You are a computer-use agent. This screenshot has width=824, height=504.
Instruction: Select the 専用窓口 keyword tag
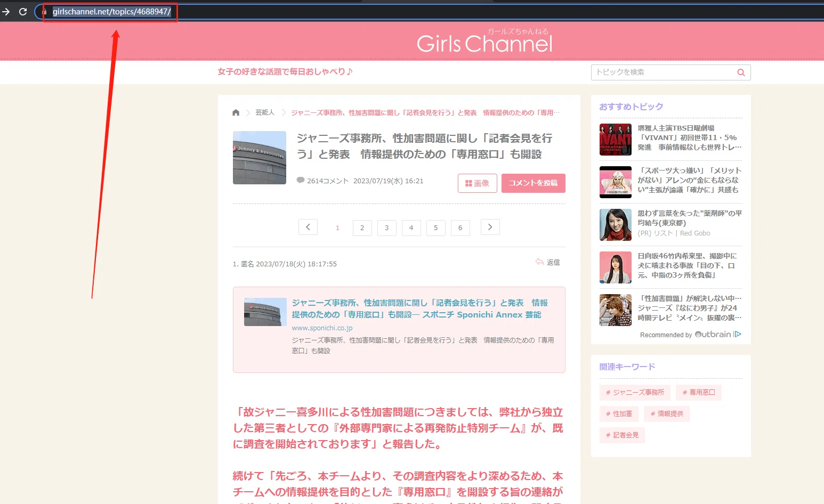pyautogui.click(x=699, y=393)
